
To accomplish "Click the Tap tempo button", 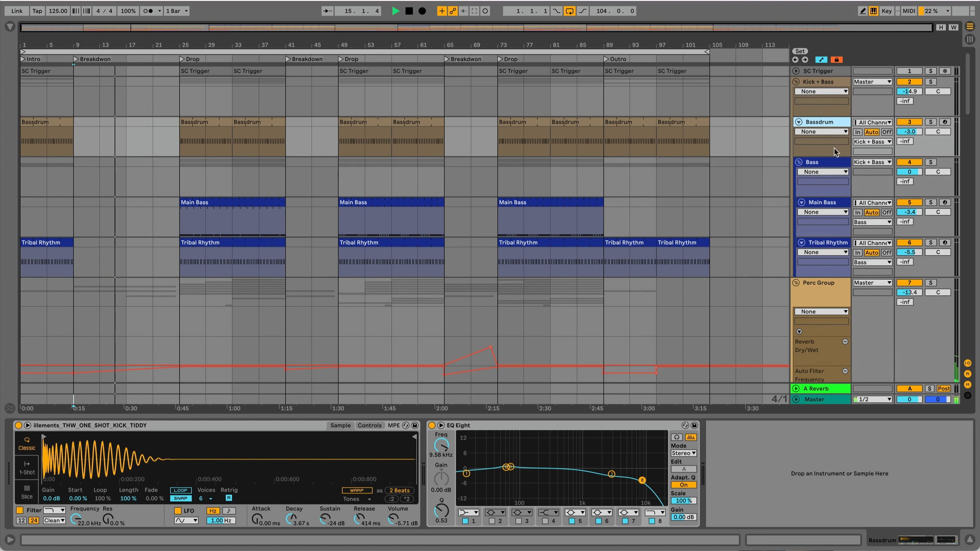I will [37, 11].
